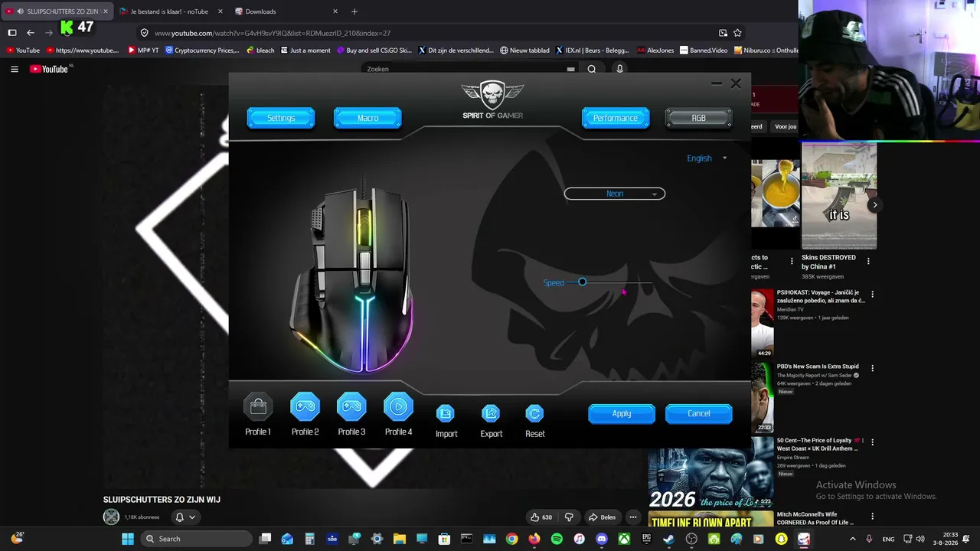Close the Spirit of Gamer window
The width and height of the screenshot is (980, 551).
[736, 83]
